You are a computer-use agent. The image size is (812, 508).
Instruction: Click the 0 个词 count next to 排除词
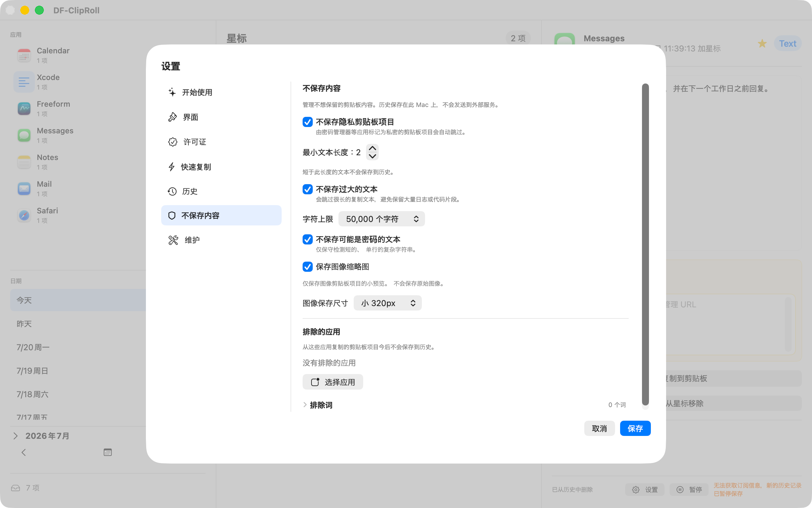tap(617, 405)
